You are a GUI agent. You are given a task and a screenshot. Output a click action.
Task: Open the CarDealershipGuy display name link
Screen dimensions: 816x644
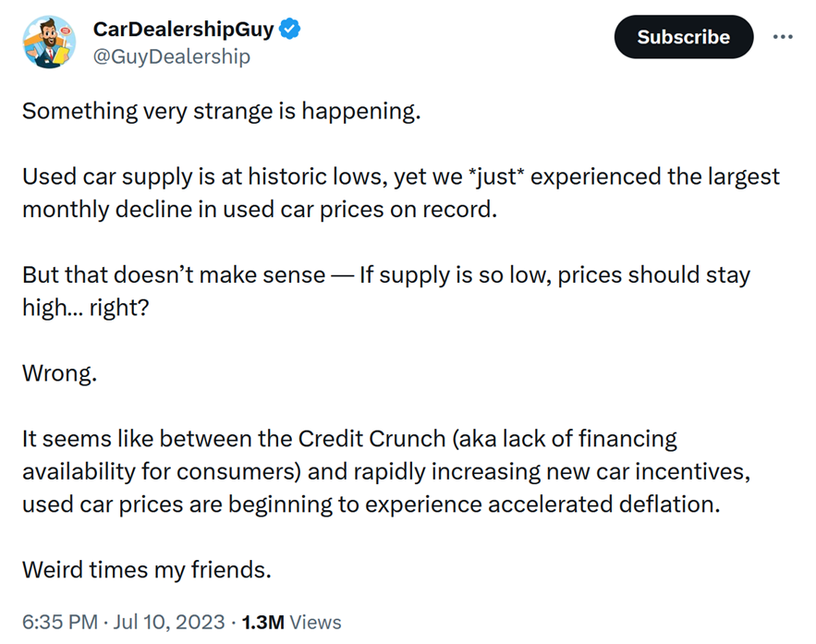pyautogui.click(x=183, y=30)
